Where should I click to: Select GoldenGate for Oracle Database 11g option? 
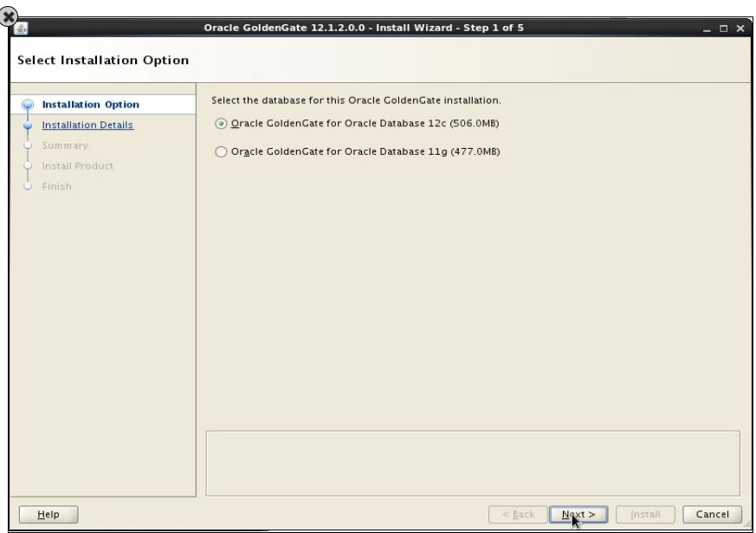click(220, 152)
